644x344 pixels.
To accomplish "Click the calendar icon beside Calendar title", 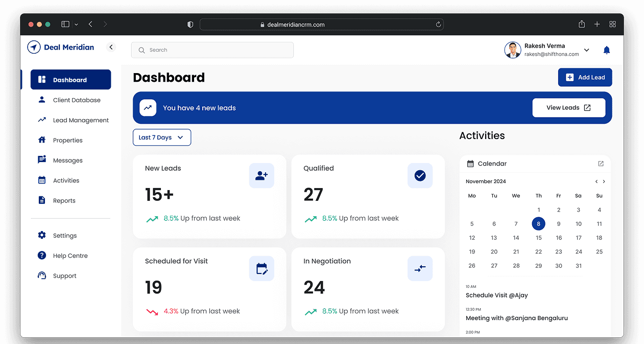I will 470,164.
